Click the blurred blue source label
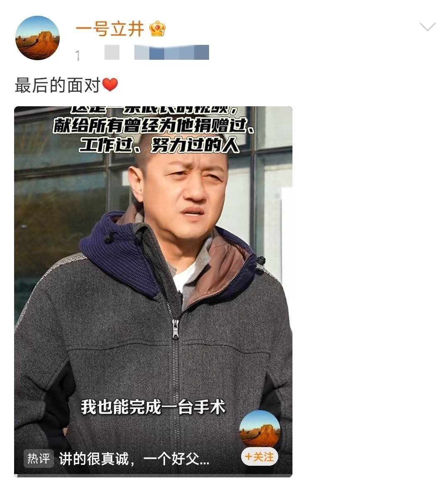 (x=172, y=52)
